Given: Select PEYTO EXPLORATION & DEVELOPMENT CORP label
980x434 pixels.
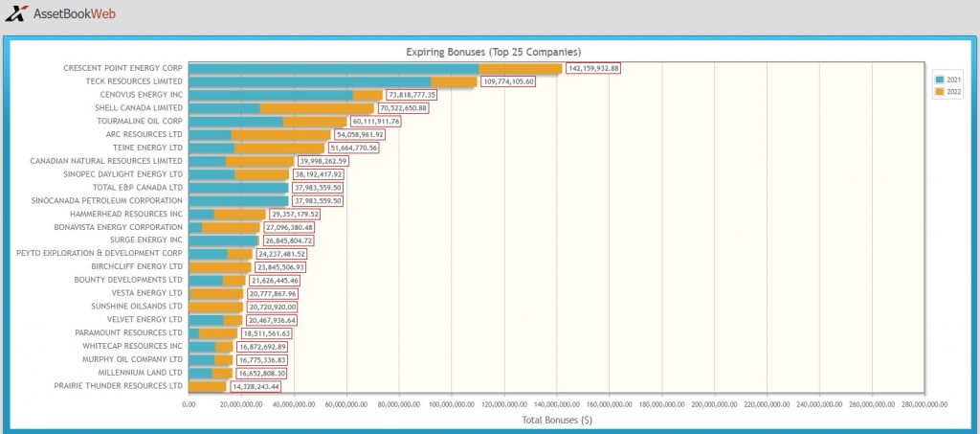Looking at the screenshot, I should pyautogui.click(x=100, y=254).
